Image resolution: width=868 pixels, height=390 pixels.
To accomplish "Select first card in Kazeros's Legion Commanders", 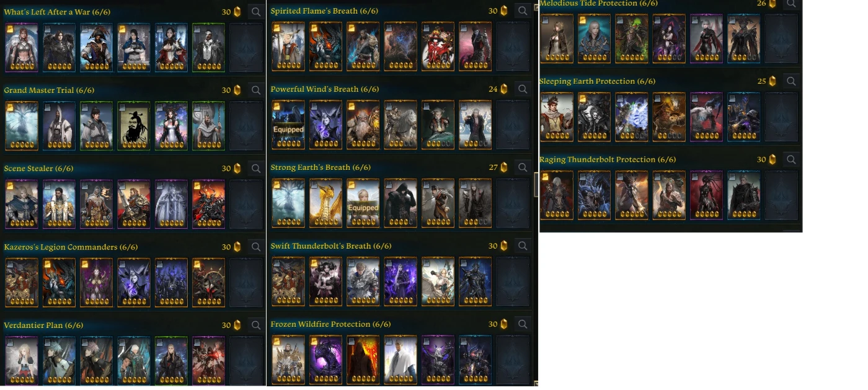I will pyautogui.click(x=22, y=283).
